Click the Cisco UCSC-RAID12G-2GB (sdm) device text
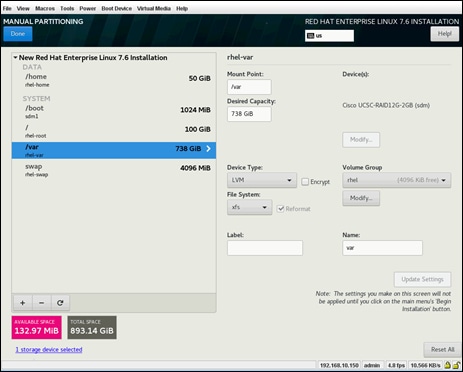The image size is (463, 372). pos(386,105)
